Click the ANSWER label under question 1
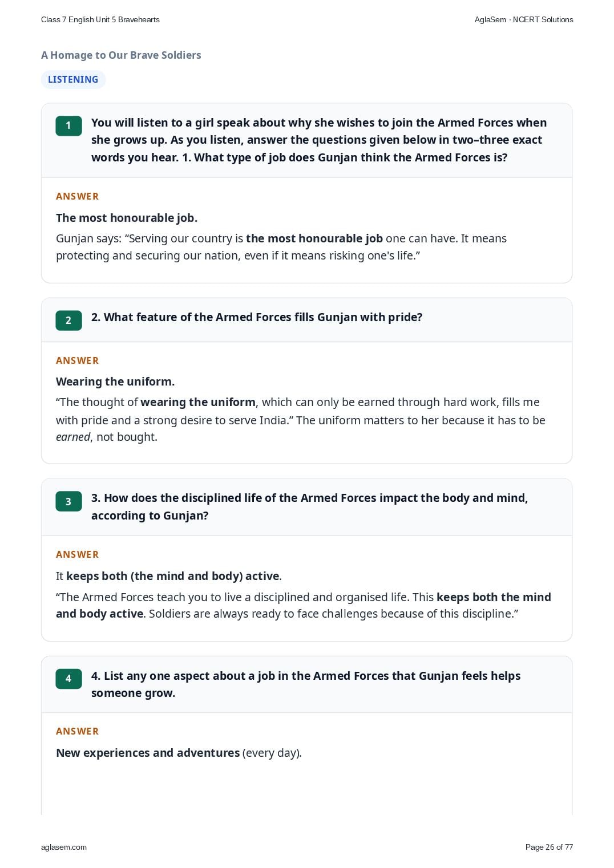This screenshot has width=614, height=868. (77, 196)
